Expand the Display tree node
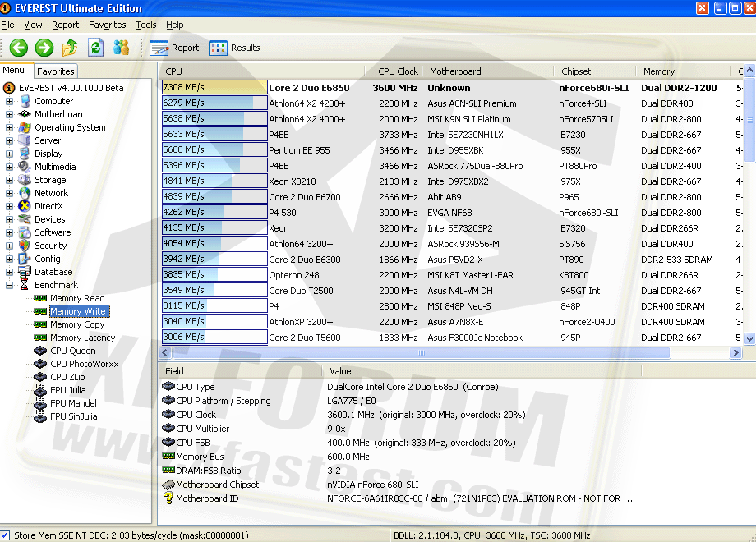The width and height of the screenshot is (756, 542). [9, 154]
